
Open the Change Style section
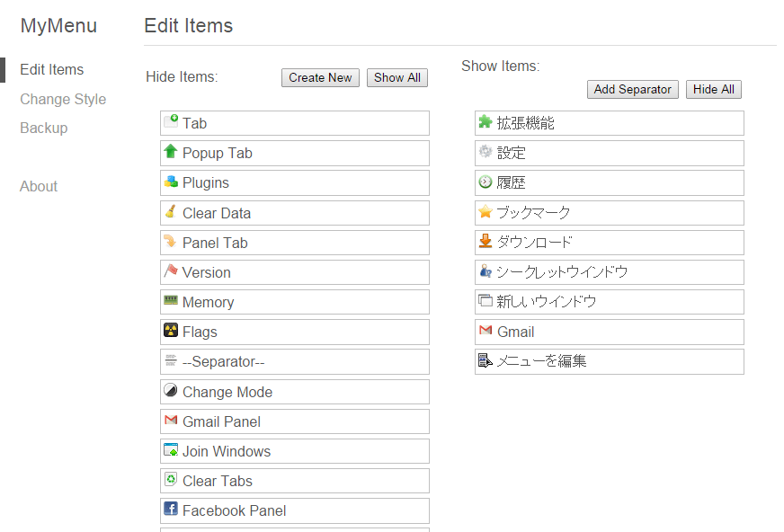(x=63, y=99)
